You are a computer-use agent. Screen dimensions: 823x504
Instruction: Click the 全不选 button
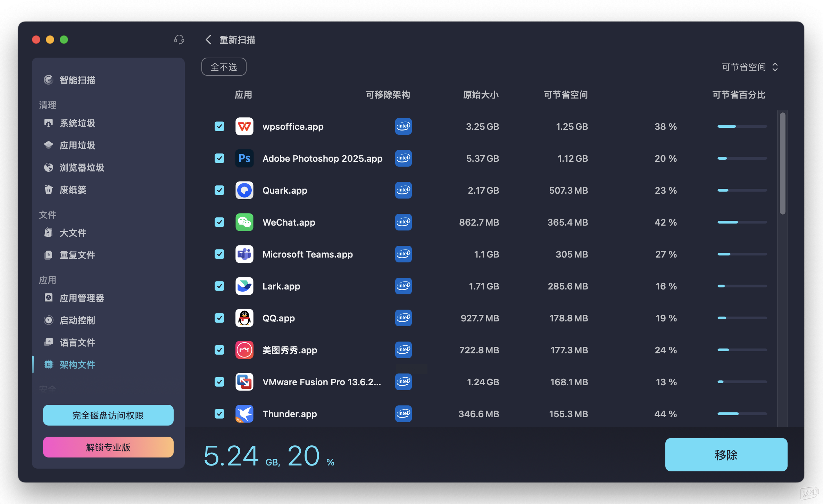[x=224, y=67]
